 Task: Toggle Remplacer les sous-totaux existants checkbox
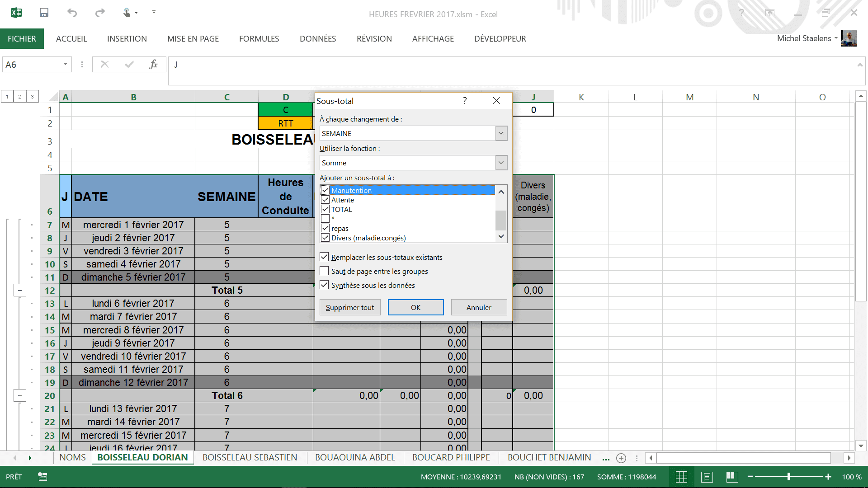point(324,257)
